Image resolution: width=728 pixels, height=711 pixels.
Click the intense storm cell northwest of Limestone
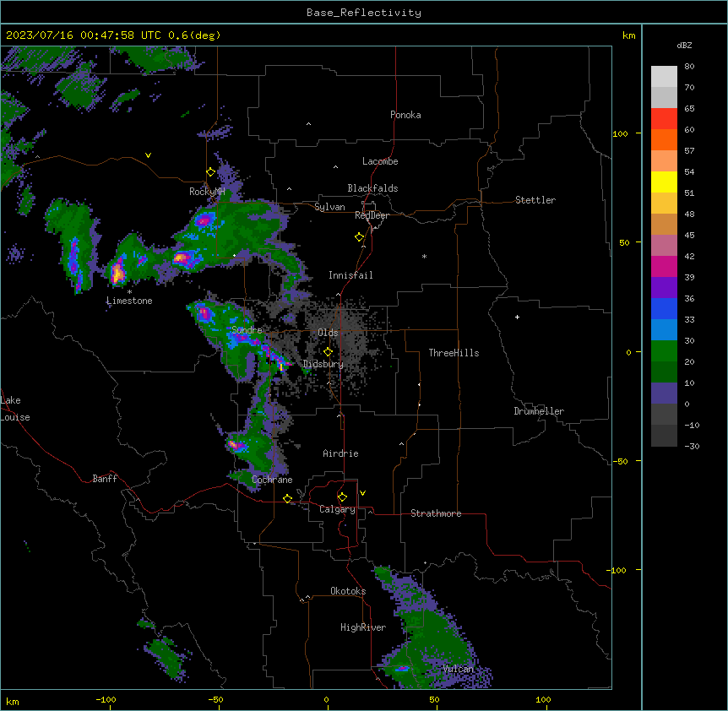click(118, 272)
